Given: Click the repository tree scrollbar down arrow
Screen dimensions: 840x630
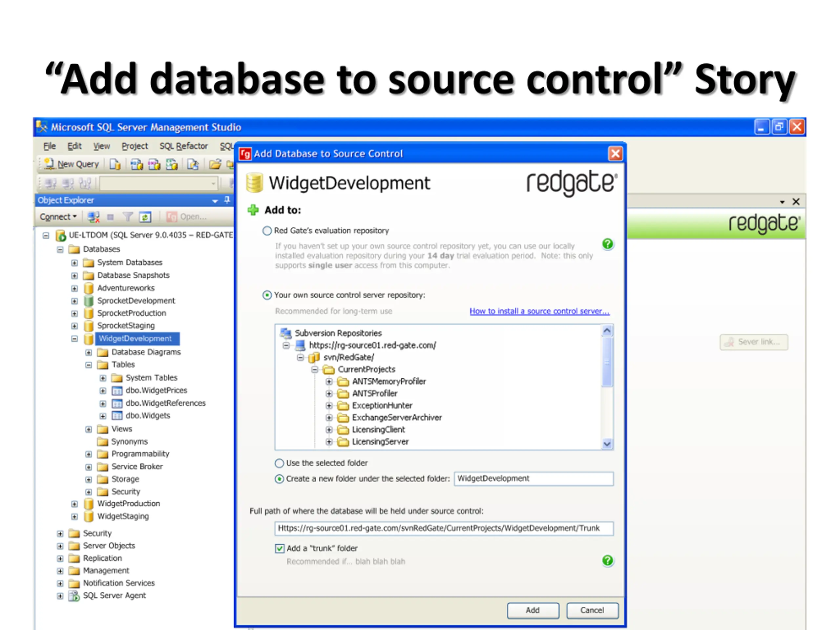Looking at the screenshot, I should pyautogui.click(x=607, y=444).
